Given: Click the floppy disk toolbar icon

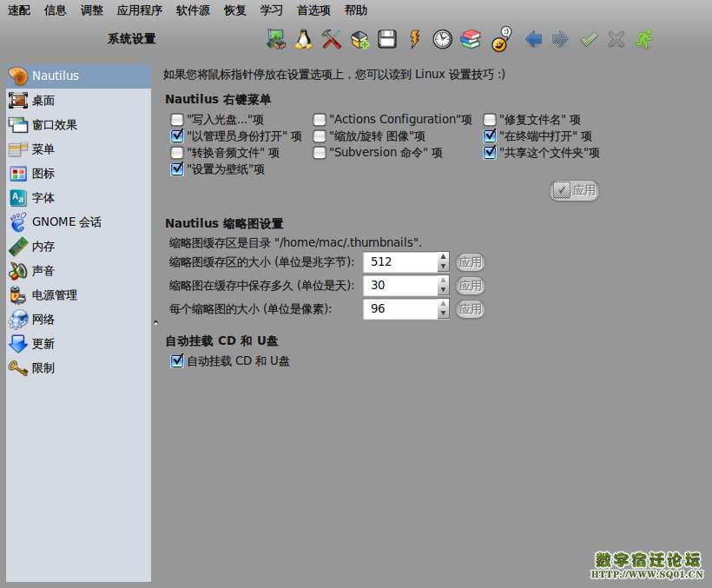Looking at the screenshot, I should [387, 39].
